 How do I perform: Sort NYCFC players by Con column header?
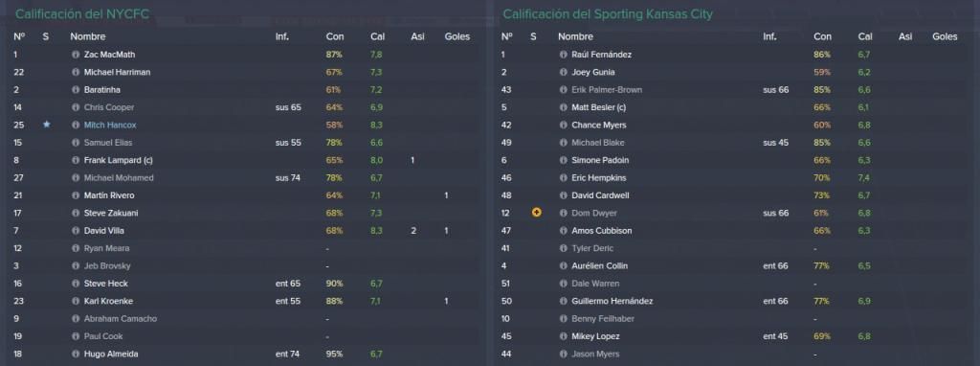point(335,36)
